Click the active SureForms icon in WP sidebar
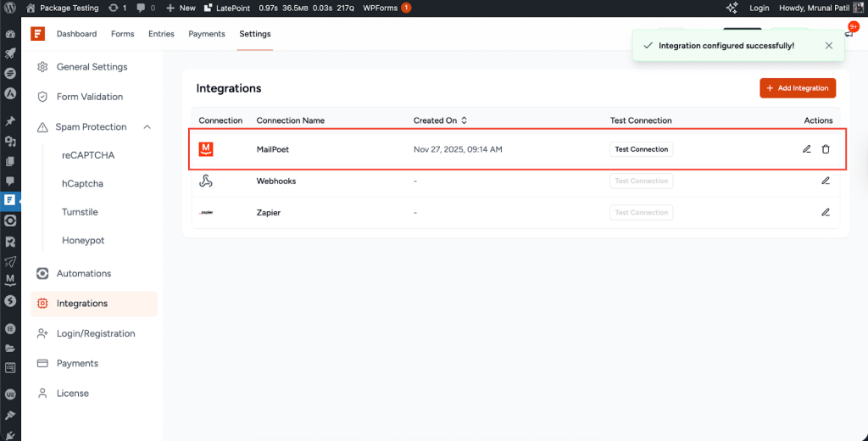The image size is (868, 441). 10,200
